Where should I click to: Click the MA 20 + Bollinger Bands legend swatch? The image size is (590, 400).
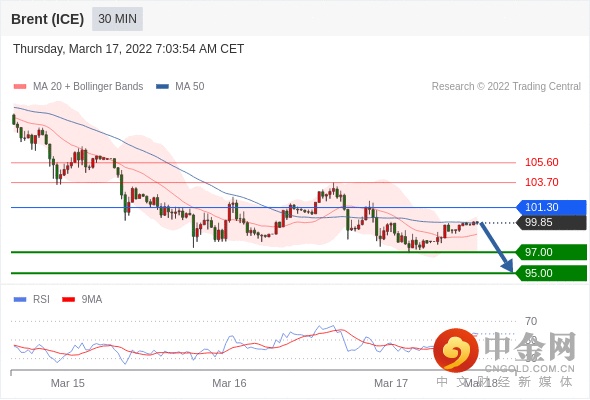click(x=20, y=87)
